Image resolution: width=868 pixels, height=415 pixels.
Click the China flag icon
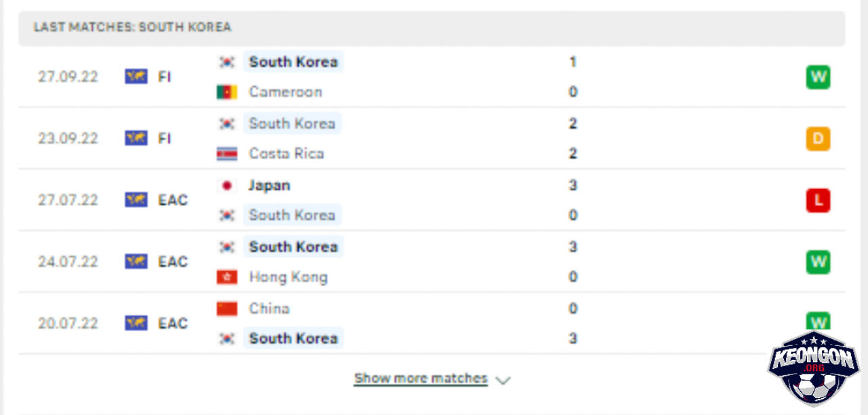pos(226,309)
